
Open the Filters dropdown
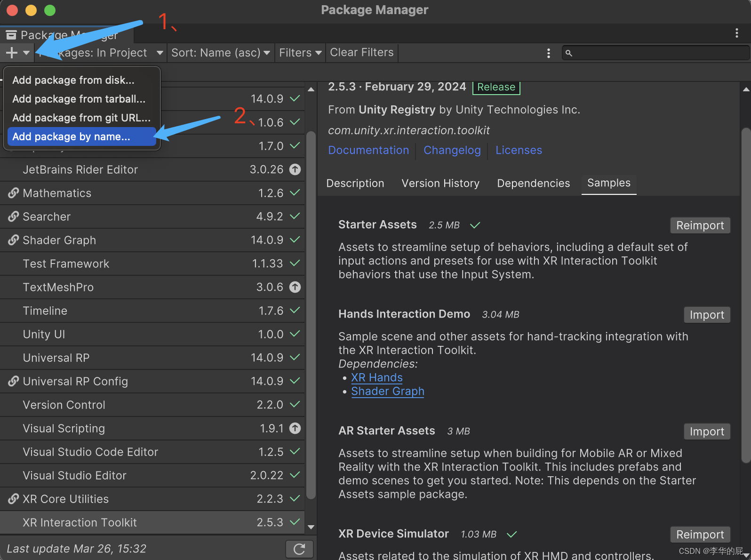[x=300, y=53]
